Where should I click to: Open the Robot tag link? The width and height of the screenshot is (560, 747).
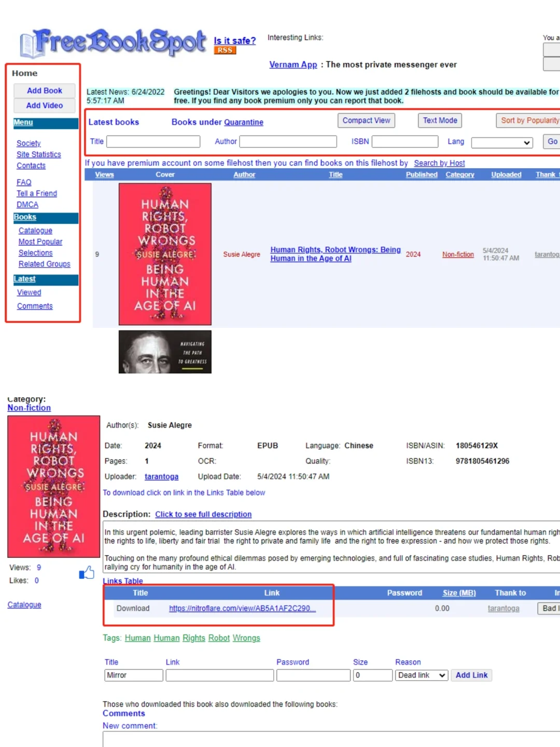[x=219, y=638]
